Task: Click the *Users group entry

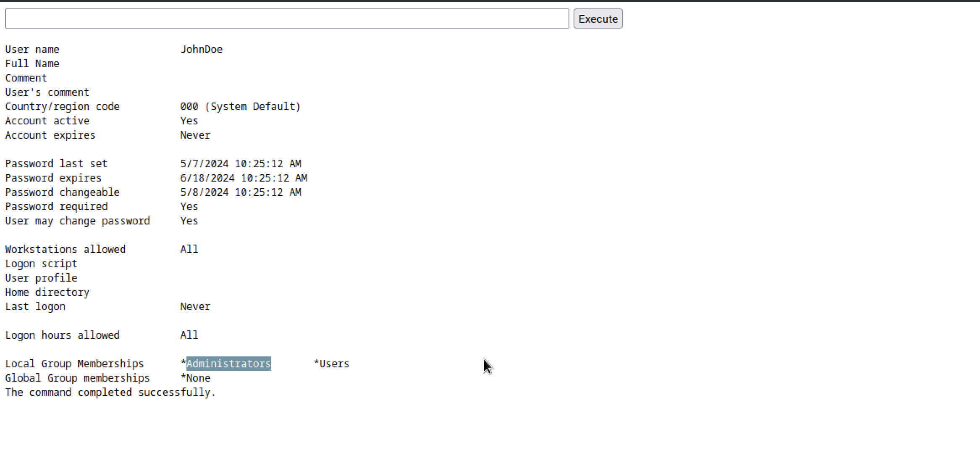Action: pyautogui.click(x=331, y=364)
